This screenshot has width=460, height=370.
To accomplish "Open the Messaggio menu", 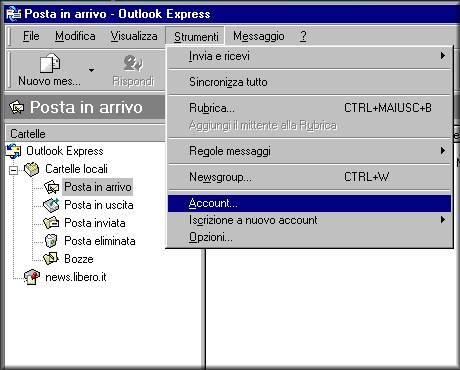I will point(259,36).
